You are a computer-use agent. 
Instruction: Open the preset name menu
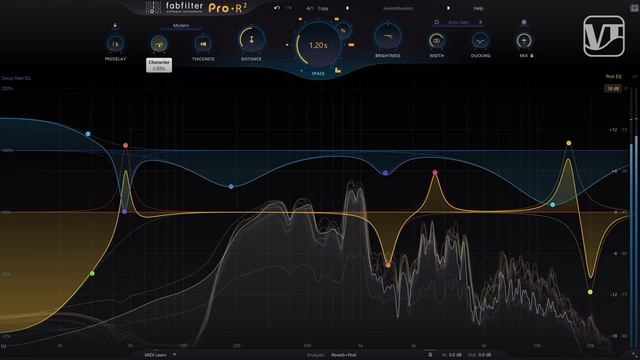click(398, 8)
